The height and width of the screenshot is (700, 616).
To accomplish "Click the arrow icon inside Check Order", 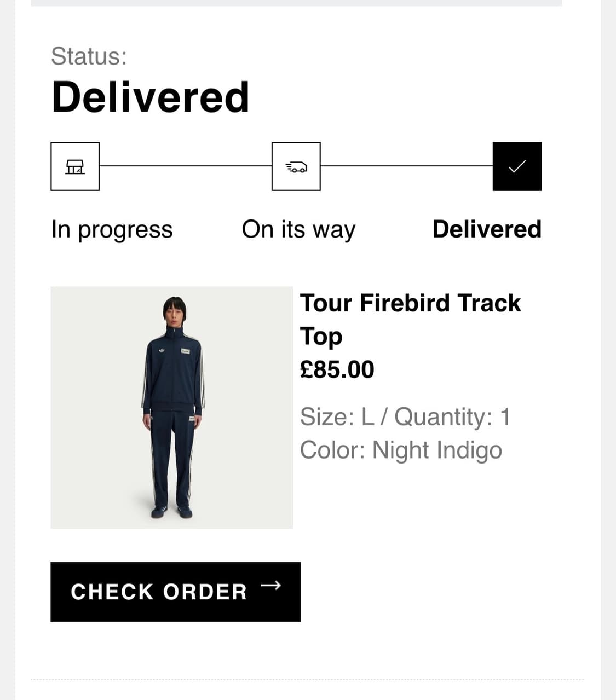I will coord(270,586).
